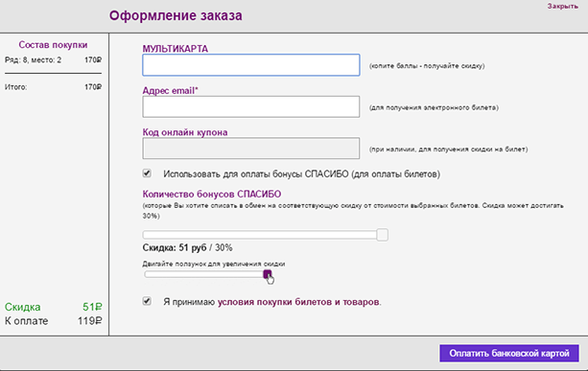Select the Ряд: 8, место: 2 row

point(53,60)
